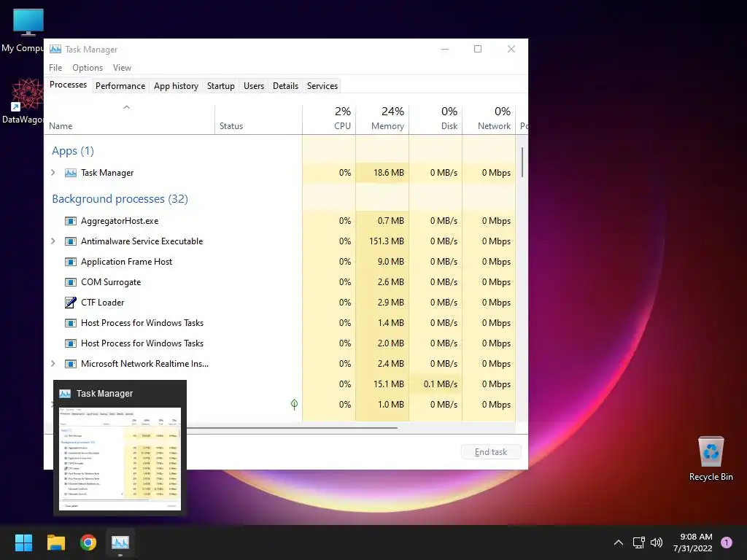
Task: Expand the Microsoft Network Realtime Inspection row
Action: tap(53, 364)
